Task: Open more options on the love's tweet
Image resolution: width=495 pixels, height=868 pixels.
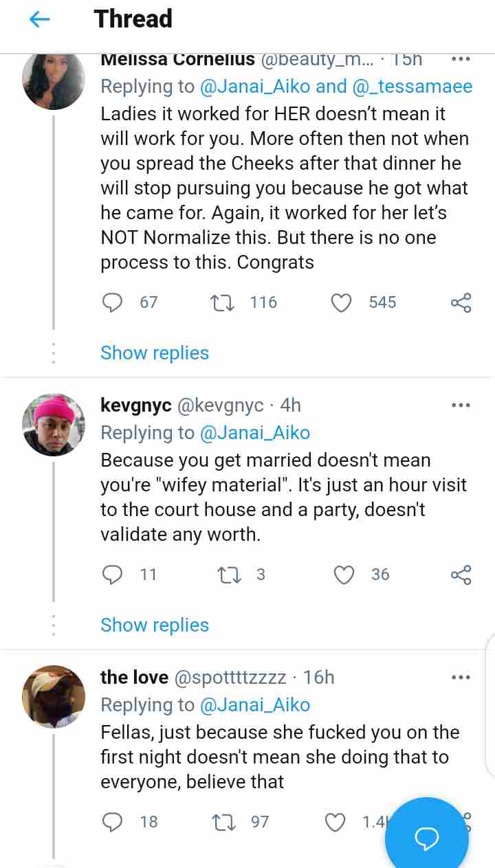Action: [461, 678]
